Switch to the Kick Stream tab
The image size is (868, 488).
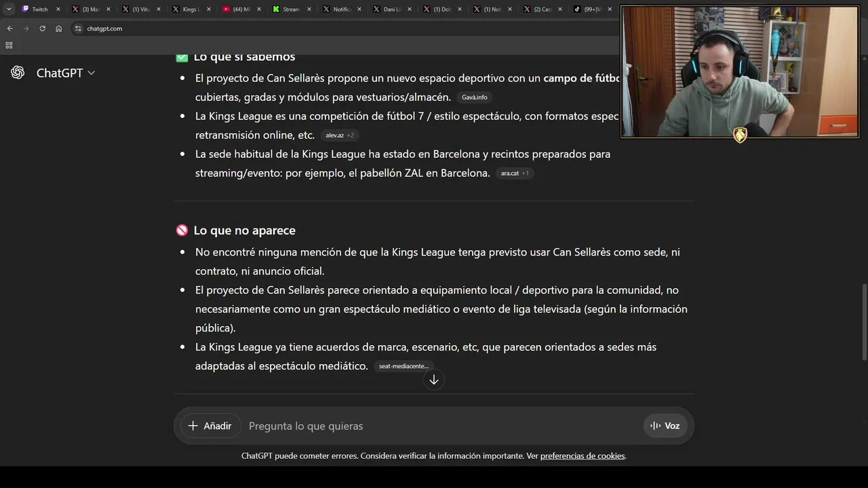click(x=291, y=9)
